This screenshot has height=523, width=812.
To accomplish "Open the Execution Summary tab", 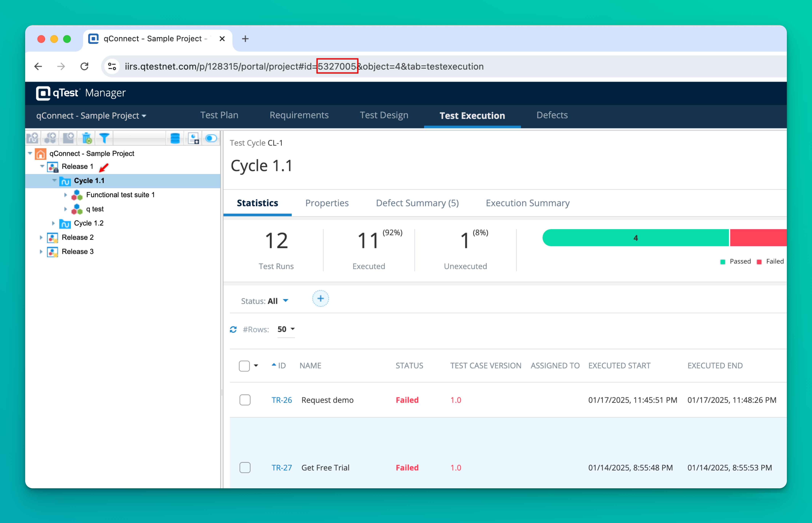I will pos(527,203).
